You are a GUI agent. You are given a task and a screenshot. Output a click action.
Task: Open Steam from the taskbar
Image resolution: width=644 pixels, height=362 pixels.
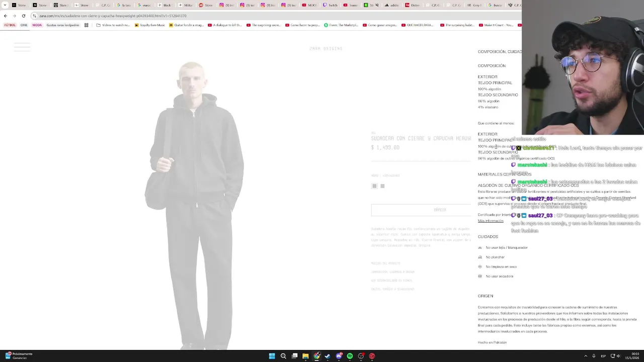tap(328, 356)
